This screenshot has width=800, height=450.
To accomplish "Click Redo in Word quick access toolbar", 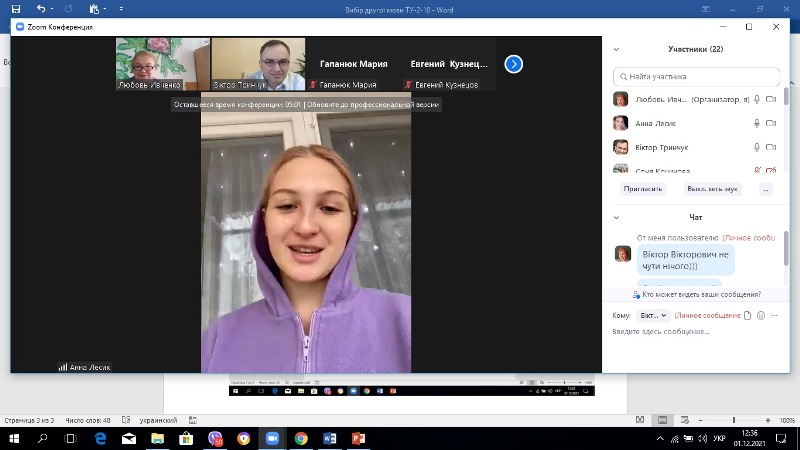I will coord(68,9).
